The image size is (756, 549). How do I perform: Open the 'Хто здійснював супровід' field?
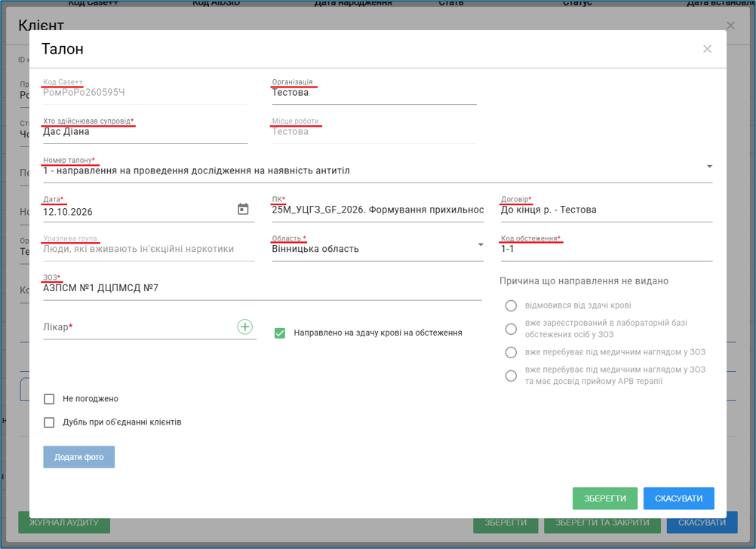tap(145, 131)
